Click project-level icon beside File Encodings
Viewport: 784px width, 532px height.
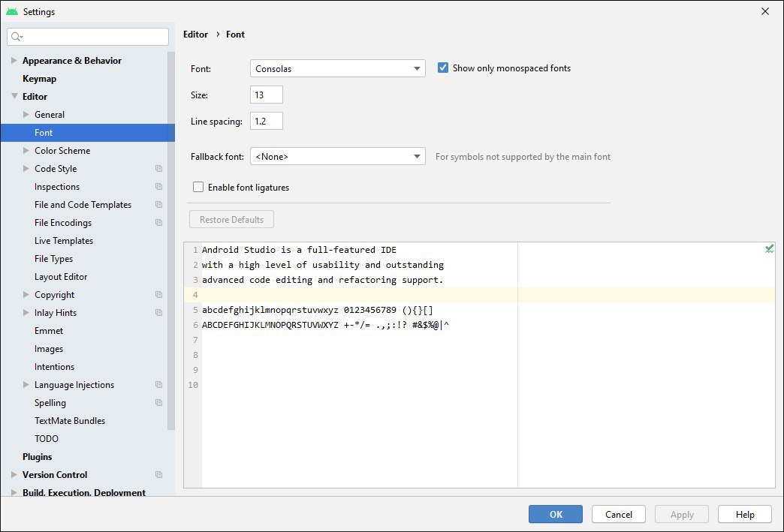point(158,223)
